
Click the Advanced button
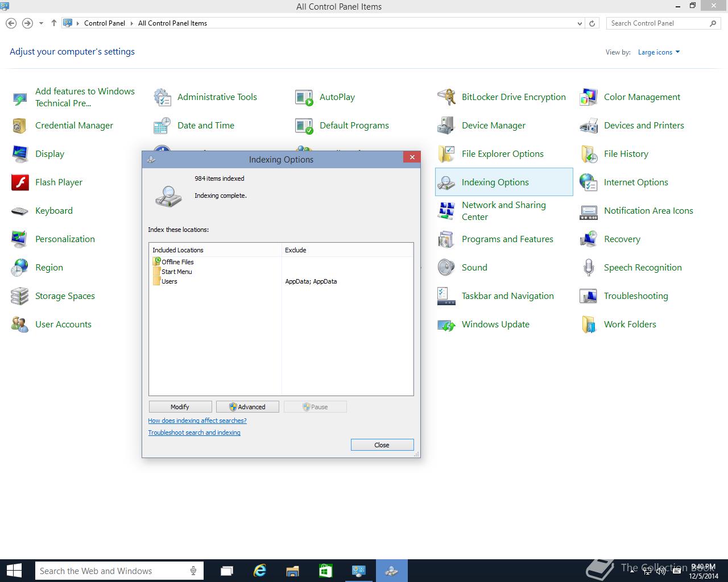[247, 407]
